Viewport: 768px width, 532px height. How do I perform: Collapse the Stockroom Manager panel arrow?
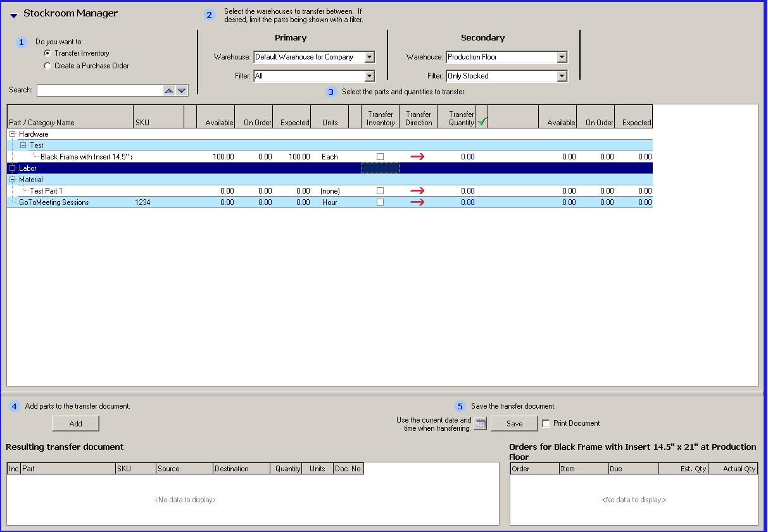click(13, 15)
